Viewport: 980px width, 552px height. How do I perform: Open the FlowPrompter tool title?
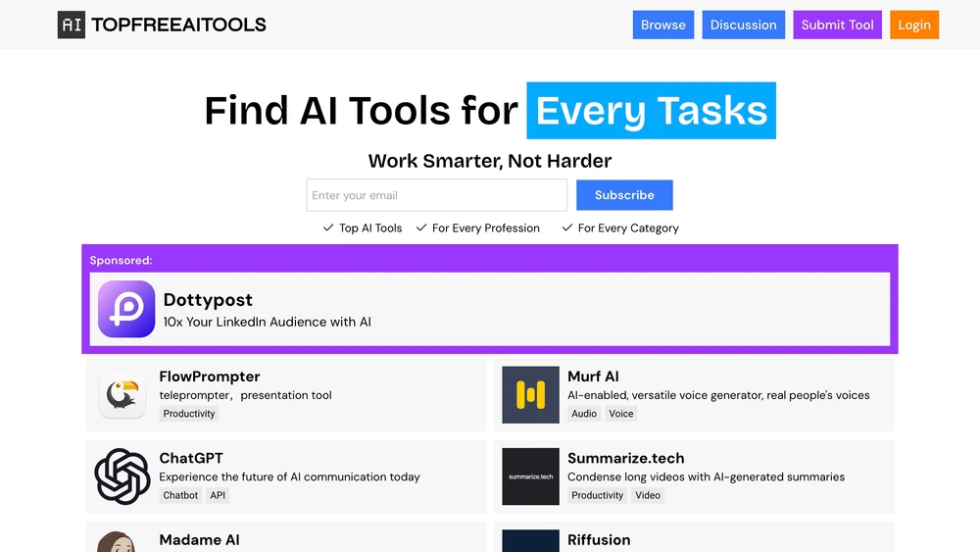pos(210,376)
